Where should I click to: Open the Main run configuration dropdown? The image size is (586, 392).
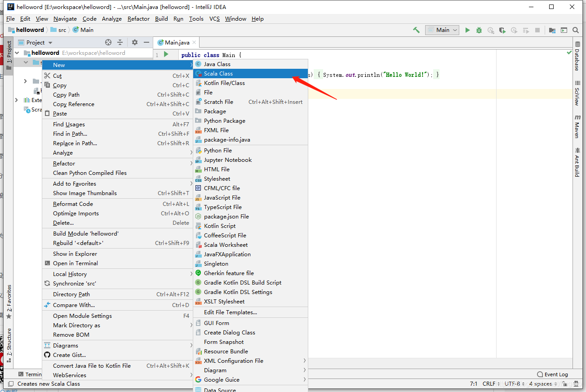pos(442,30)
